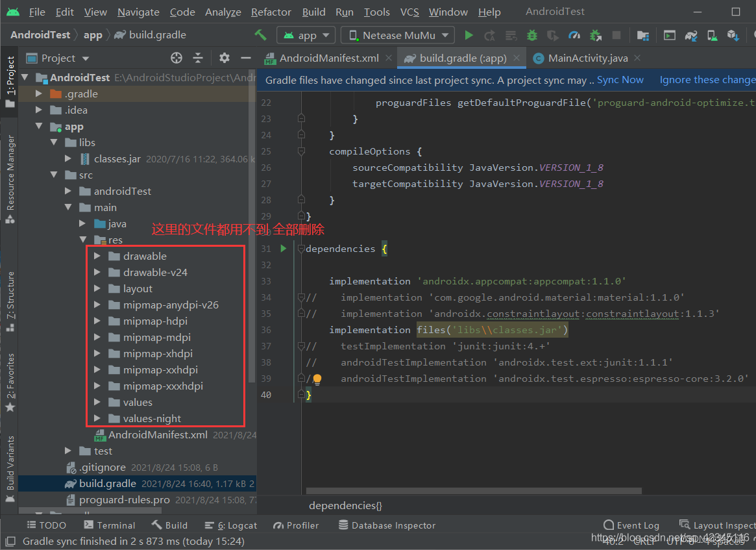Start a debug session using the bug icon
Image resolution: width=756 pixels, height=550 pixels.
[532, 35]
